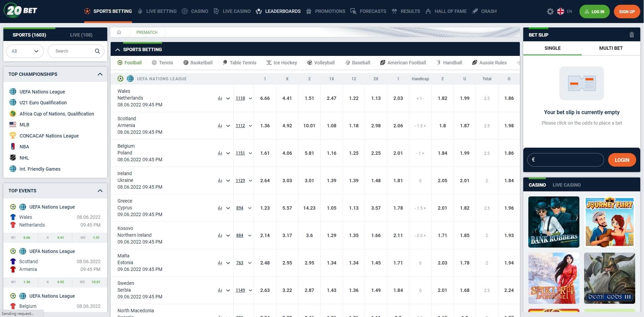Switch to the MULTI BET tab
Image resolution: width=644 pixels, height=317 pixels.
point(611,48)
